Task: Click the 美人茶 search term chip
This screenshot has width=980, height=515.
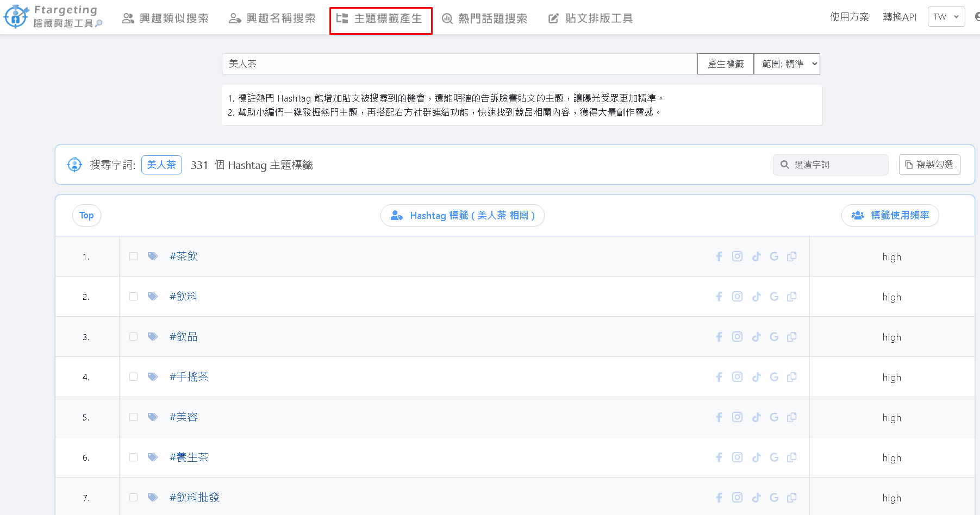Action: click(161, 165)
